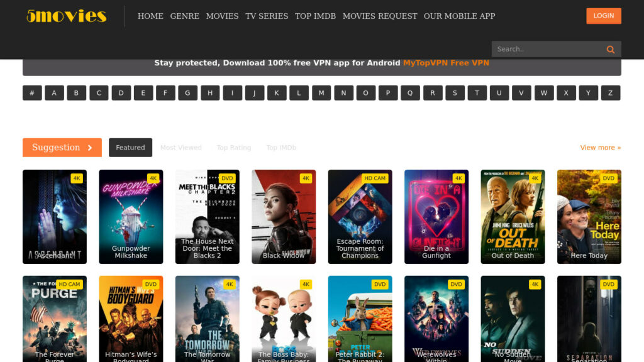Open OUR MOBILE APP link
Viewport: 644px width, 362px height.
pyautogui.click(x=459, y=16)
